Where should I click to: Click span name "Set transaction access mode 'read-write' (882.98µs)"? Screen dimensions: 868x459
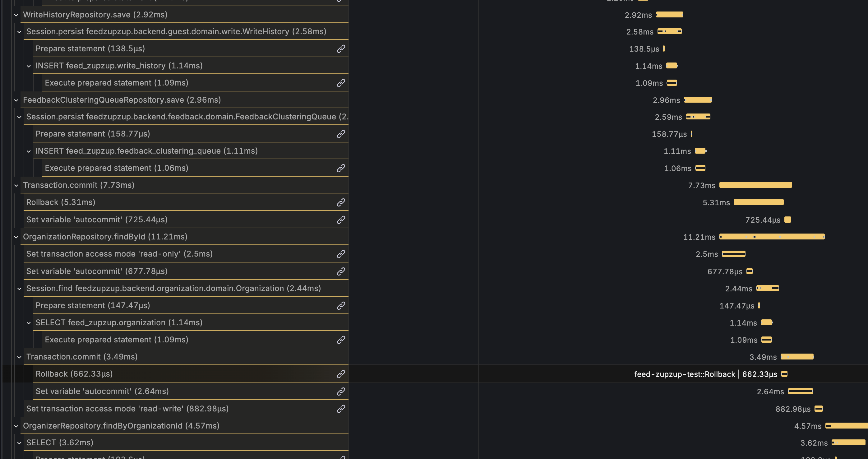127,409
